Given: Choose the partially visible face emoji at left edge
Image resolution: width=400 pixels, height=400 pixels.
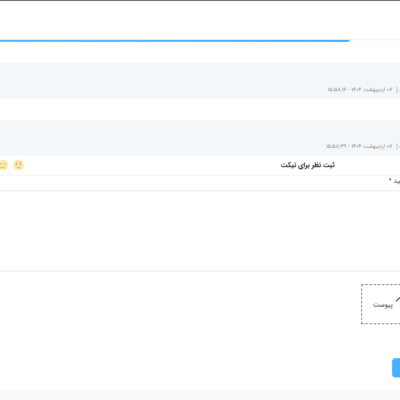Looking at the screenshot, I should (x=3, y=165).
